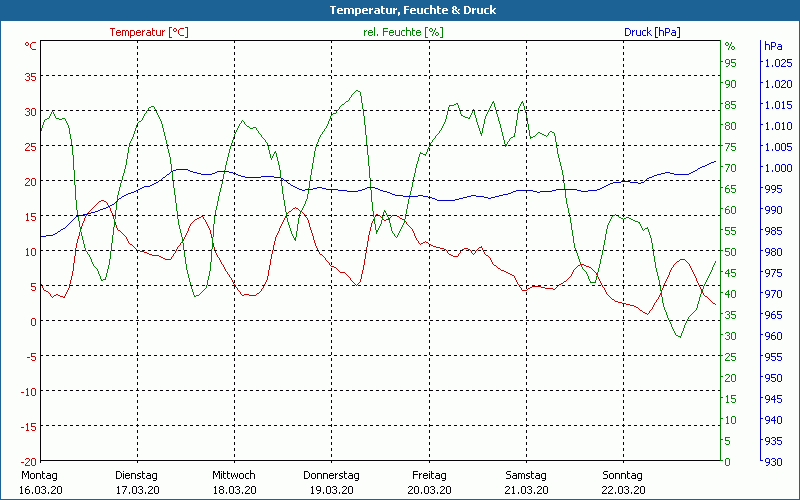Screen dimensions: 800x500
Task: Pick the Mittwoch 18.03.20 date label
Action: tap(233, 482)
